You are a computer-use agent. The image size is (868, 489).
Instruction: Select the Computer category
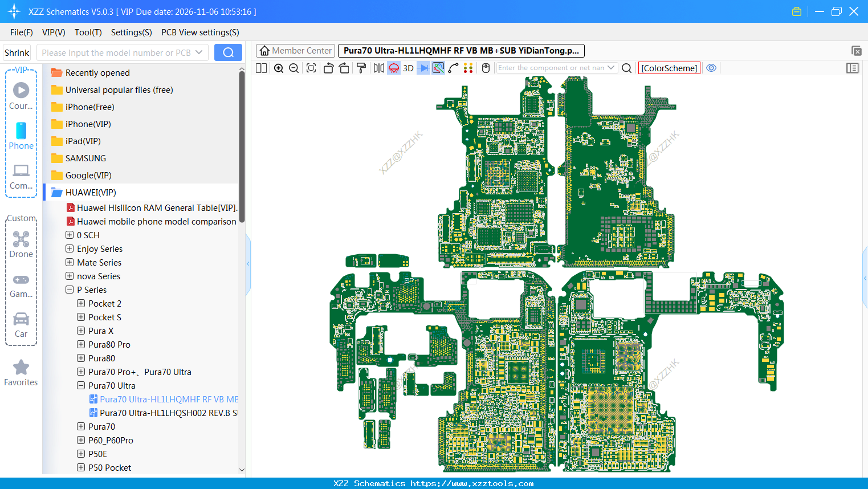[x=21, y=176]
